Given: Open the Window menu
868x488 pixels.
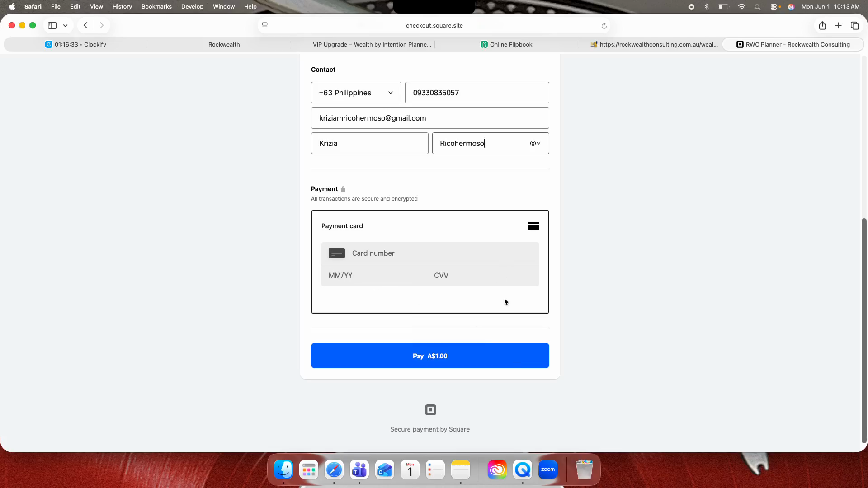Looking at the screenshot, I should pos(224,6).
